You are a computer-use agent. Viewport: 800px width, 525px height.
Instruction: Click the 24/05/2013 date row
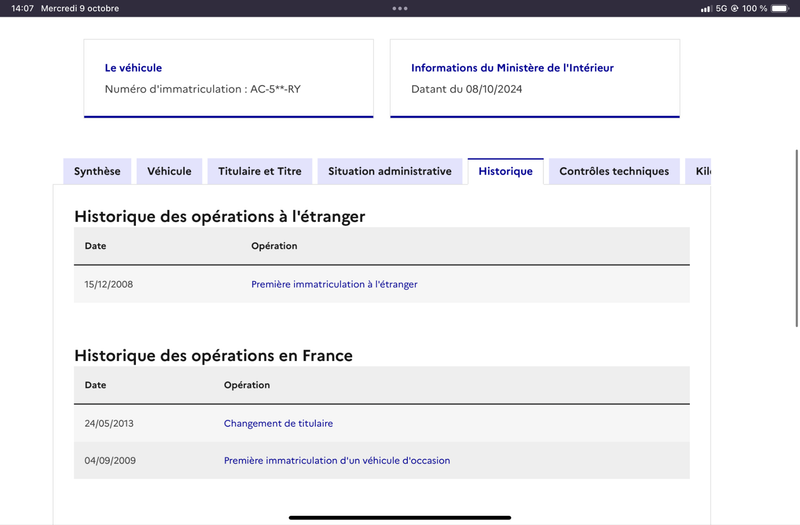click(382, 423)
